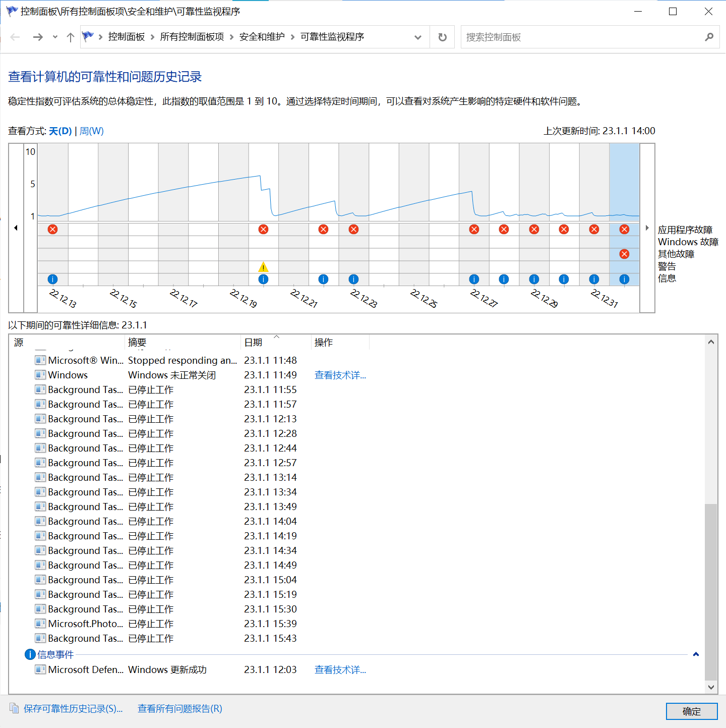
Task: Switch view to 周(W)
Action: pos(92,131)
